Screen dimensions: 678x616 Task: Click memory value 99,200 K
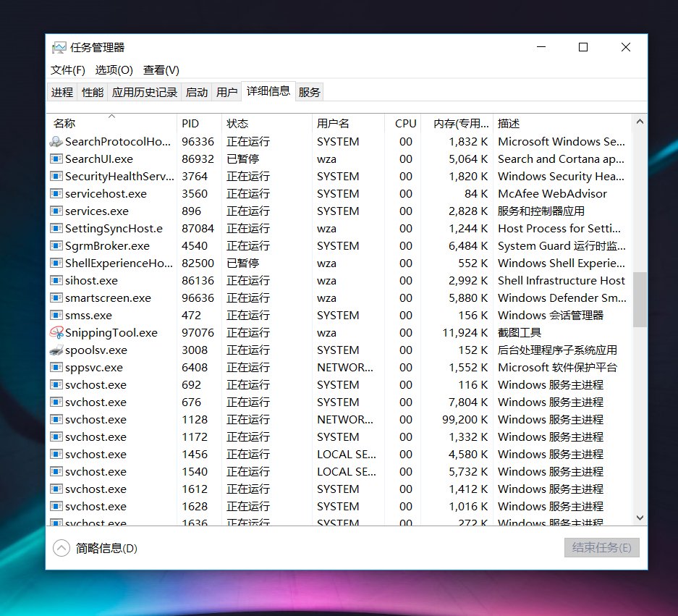[x=465, y=419]
